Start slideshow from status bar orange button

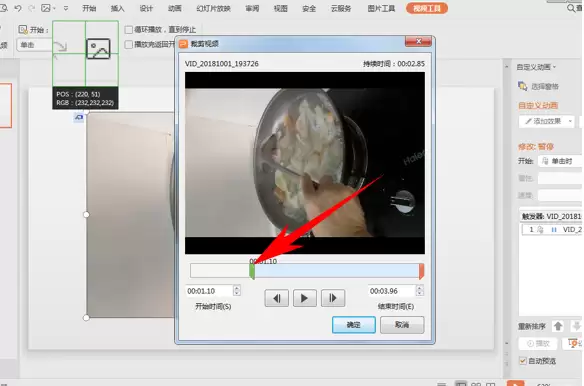click(x=515, y=383)
